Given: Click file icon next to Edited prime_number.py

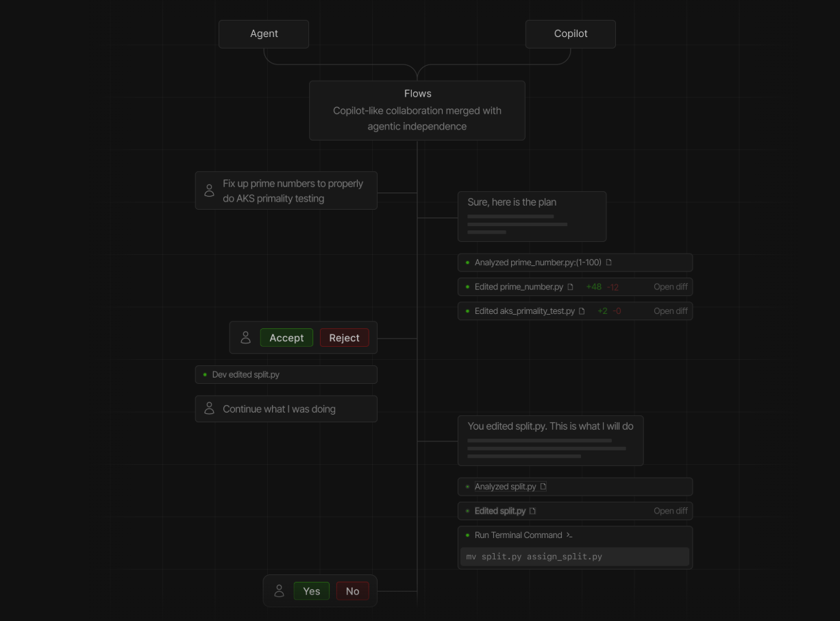Looking at the screenshot, I should pos(570,287).
